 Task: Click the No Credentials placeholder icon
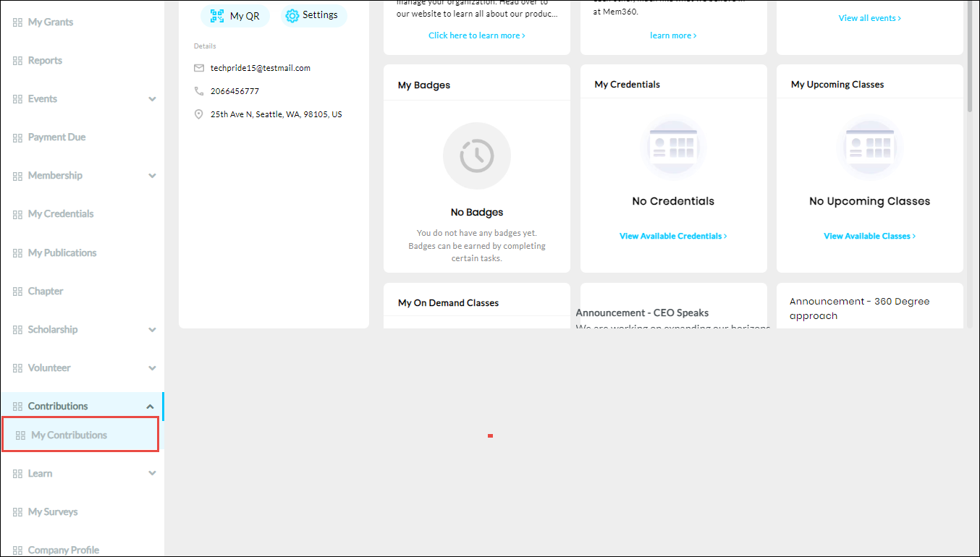(x=673, y=148)
